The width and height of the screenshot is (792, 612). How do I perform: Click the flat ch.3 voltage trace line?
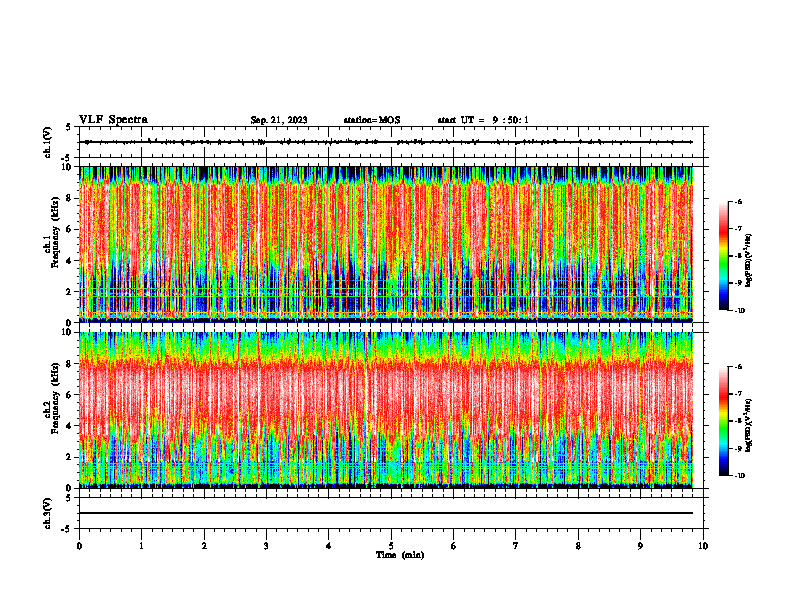tap(385, 513)
